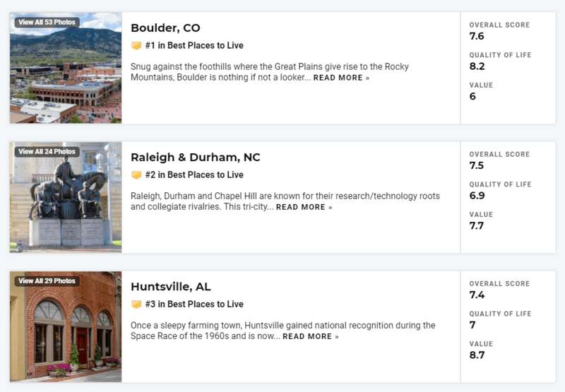Screen dimensions: 565x392
Task: Read more about Boulder's description
Action: pyautogui.click(x=341, y=78)
